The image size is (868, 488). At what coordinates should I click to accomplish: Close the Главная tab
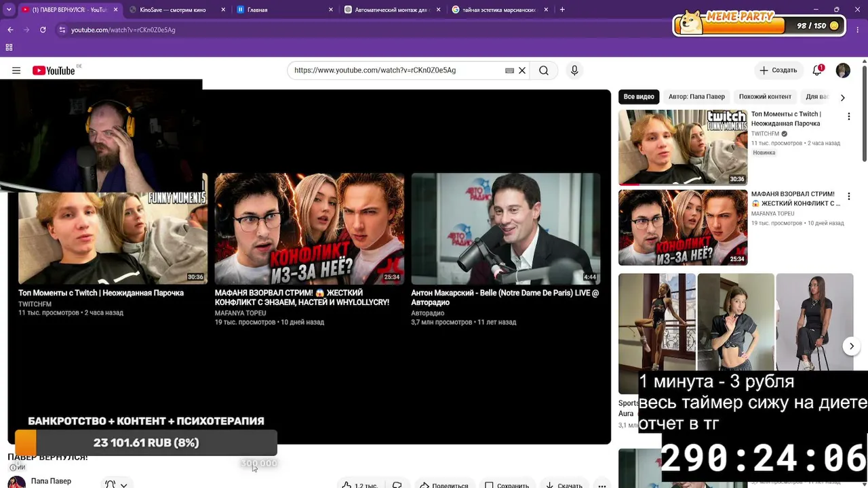pos(331,9)
